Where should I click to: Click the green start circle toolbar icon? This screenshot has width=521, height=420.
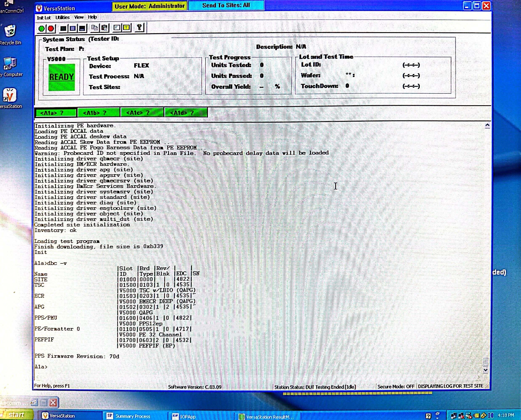click(41, 29)
